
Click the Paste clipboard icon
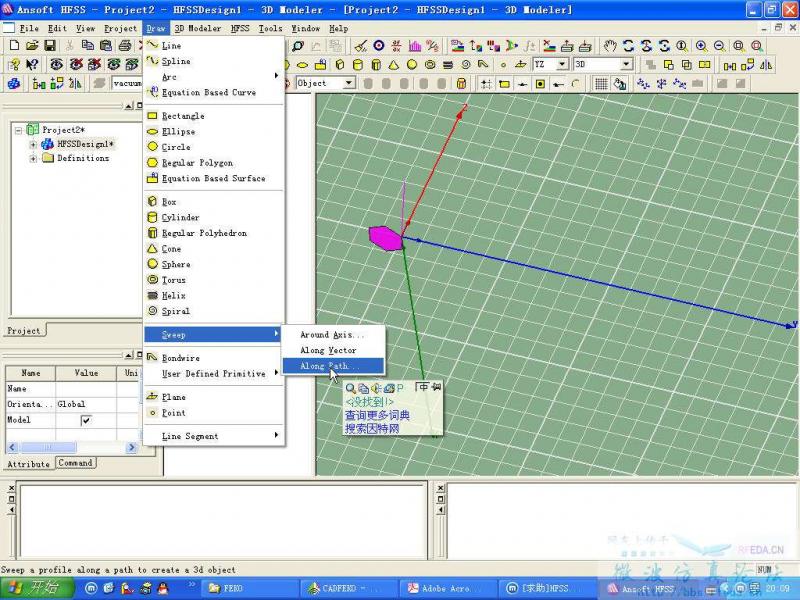pos(106,45)
